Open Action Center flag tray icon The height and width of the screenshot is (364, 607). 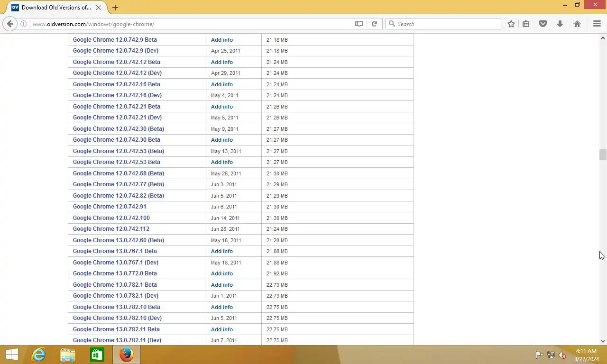(539, 355)
